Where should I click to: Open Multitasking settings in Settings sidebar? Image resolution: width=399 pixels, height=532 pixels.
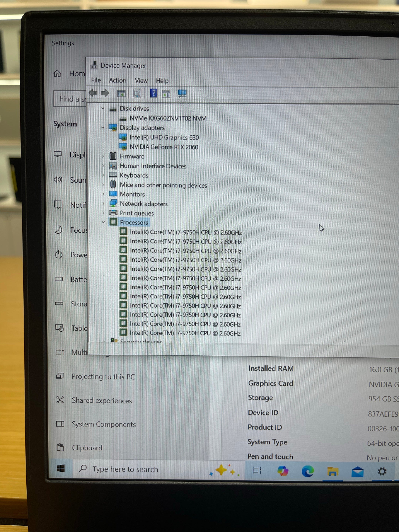(72, 352)
